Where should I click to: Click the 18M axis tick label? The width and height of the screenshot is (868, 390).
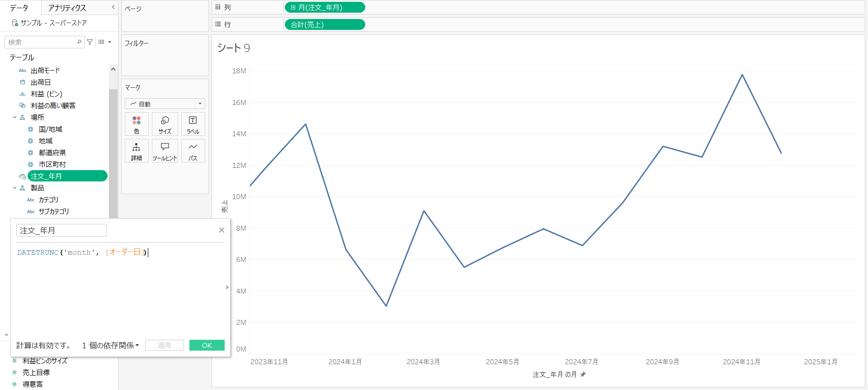click(x=239, y=71)
